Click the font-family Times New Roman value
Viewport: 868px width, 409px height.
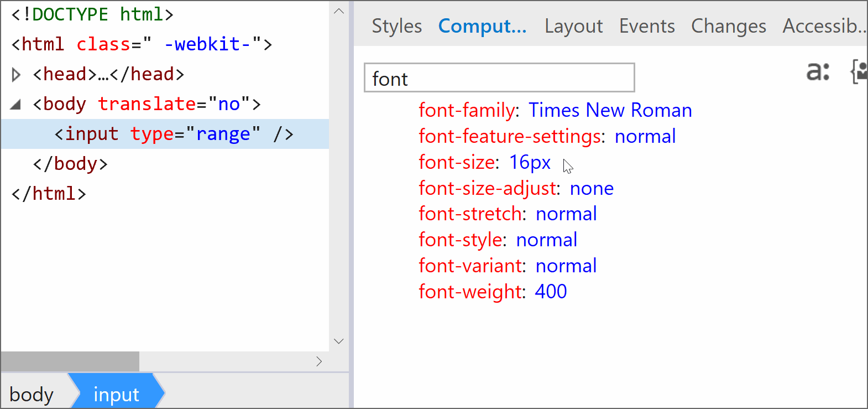click(x=610, y=110)
